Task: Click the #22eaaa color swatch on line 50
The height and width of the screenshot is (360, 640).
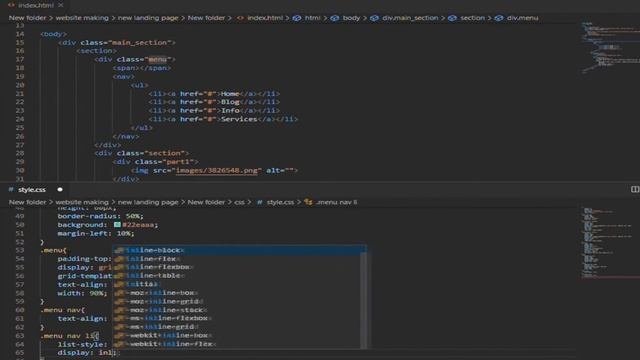Action: 117,224
